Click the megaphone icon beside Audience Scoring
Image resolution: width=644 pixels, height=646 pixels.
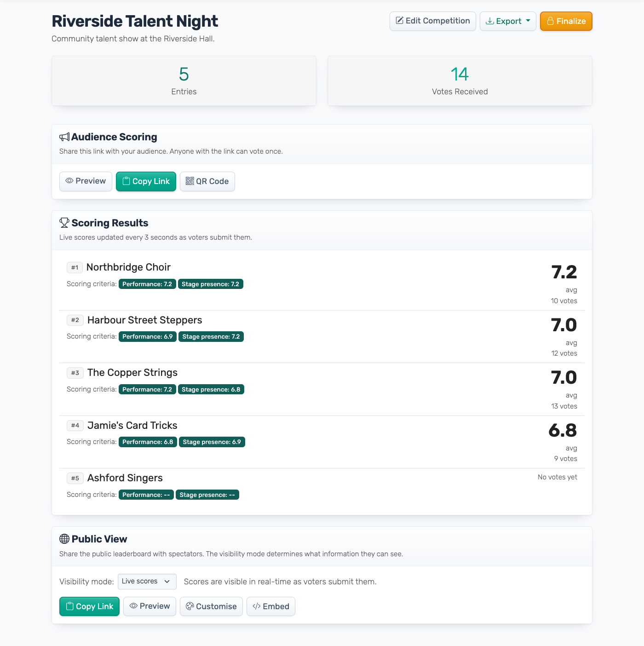[64, 137]
